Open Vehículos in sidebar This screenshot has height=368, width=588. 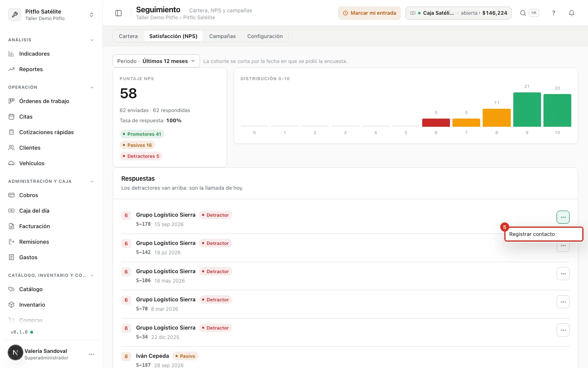click(51, 163)
